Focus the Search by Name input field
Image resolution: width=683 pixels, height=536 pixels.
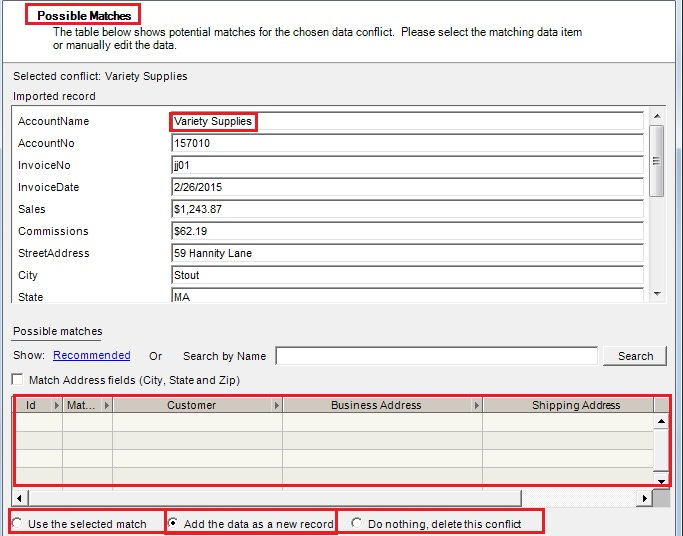(436, 356)
